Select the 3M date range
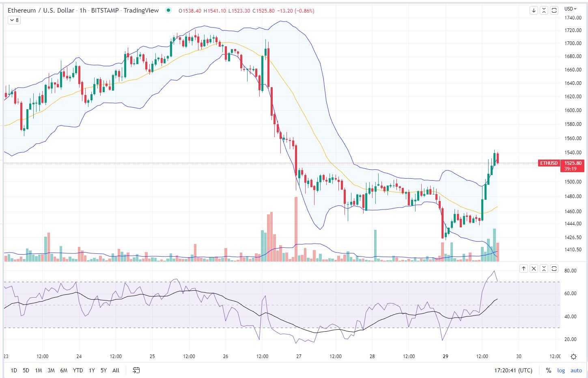The image size is (588, 378). pyautogui.click(x=51, y=370)
